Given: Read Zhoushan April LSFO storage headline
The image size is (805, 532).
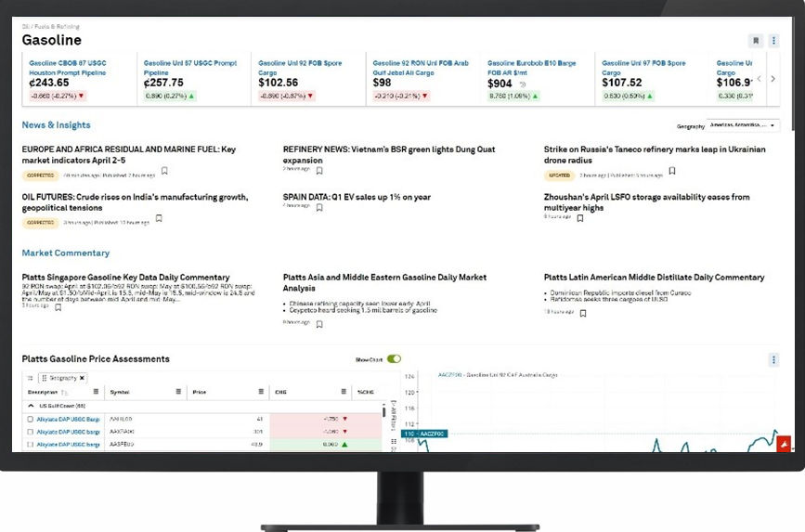Looking at the screenshot, I should click(647, 202).
